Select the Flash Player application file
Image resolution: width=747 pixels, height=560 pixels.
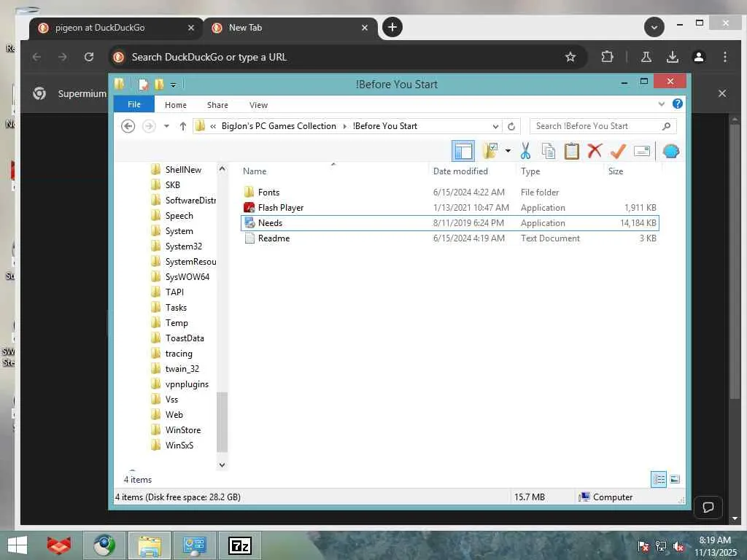450,208
